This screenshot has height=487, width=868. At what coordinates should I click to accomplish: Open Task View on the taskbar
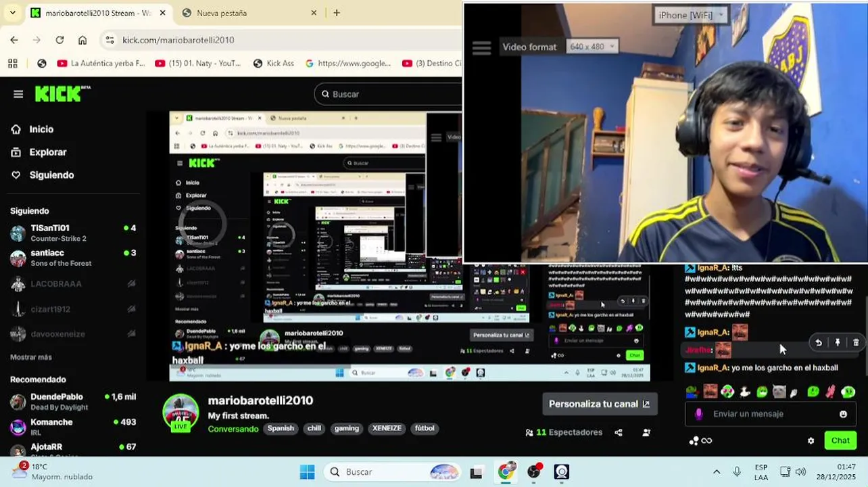(476, 472)
